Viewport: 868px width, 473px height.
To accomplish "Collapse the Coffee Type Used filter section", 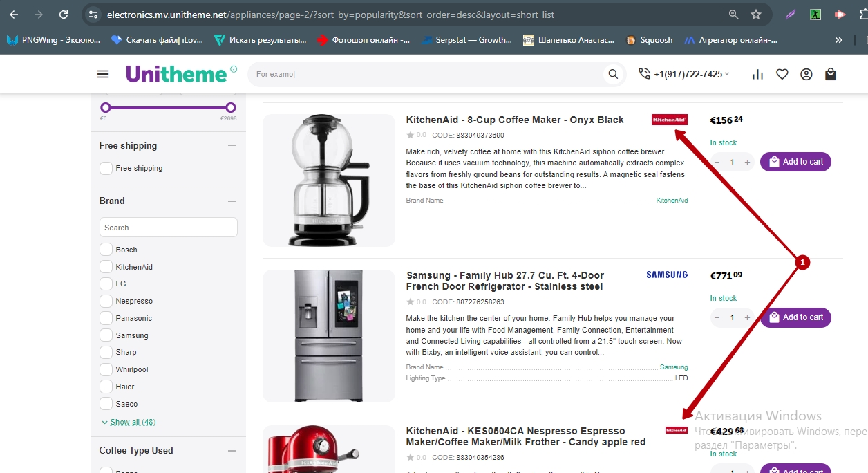I will coord(232,451).
